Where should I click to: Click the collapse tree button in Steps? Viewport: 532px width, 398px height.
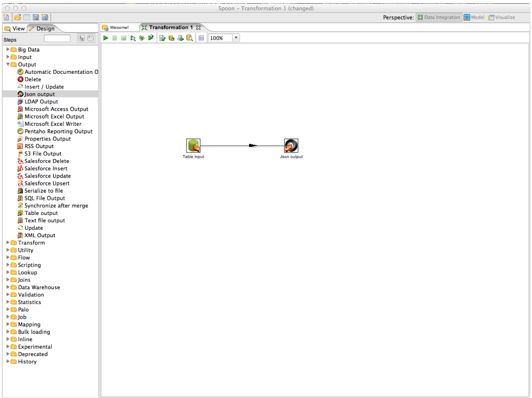tap(91, 38)
